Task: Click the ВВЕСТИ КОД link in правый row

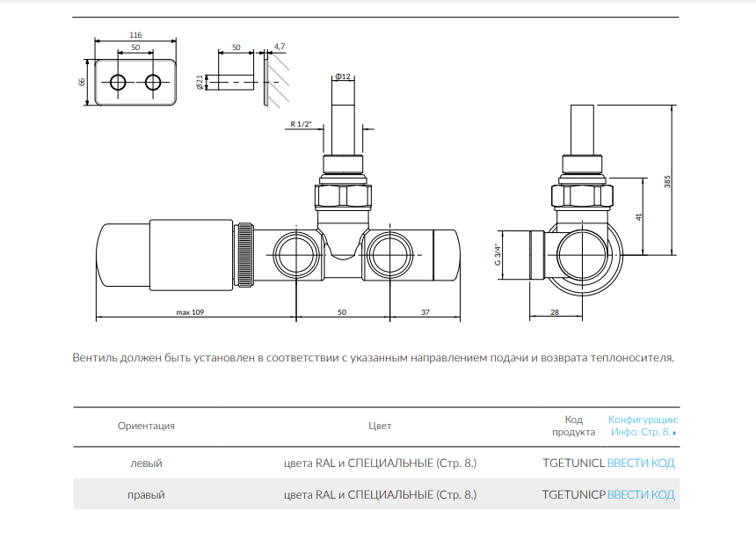Action: [x=641, y=495]
